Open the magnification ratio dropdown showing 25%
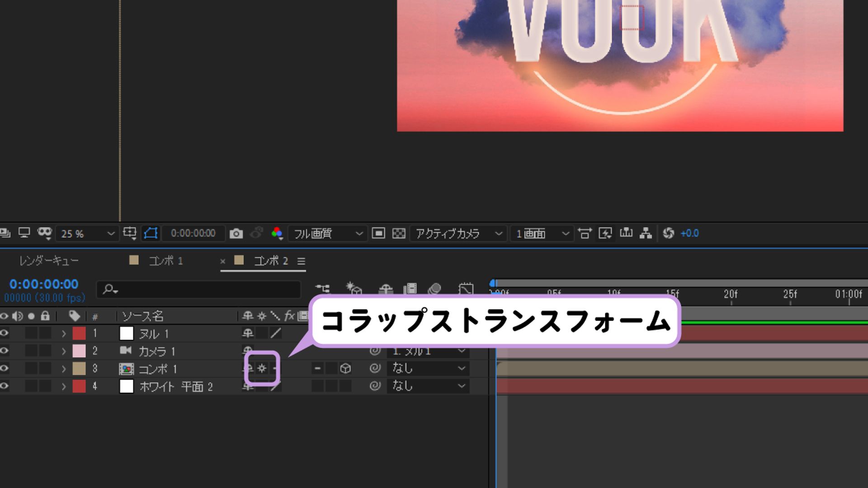 86,234
